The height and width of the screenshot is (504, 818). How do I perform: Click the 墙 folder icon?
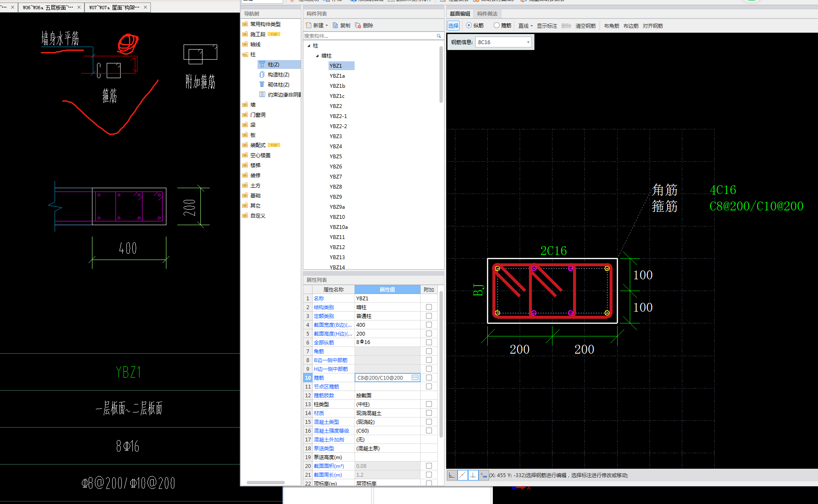(245, 105)
